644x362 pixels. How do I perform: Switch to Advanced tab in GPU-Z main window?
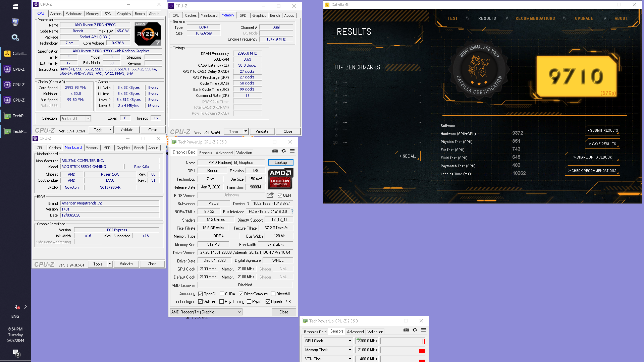pos(224,153)
